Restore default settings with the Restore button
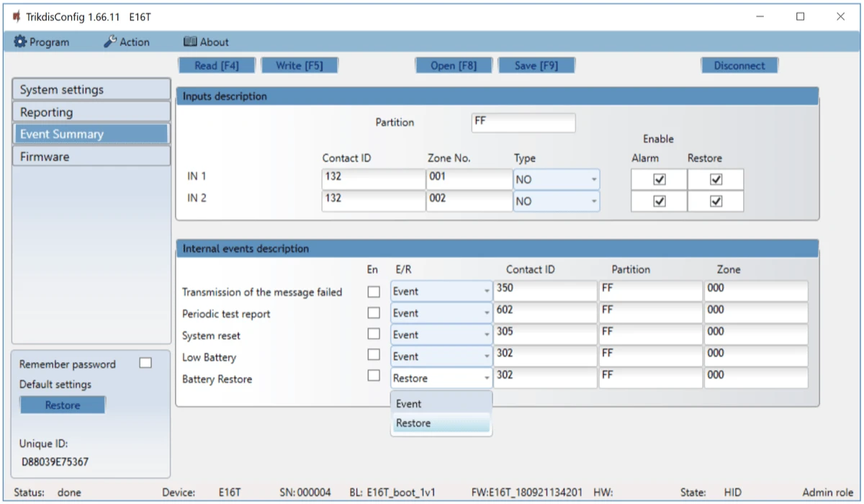864x504 pixels. (63, 405)
